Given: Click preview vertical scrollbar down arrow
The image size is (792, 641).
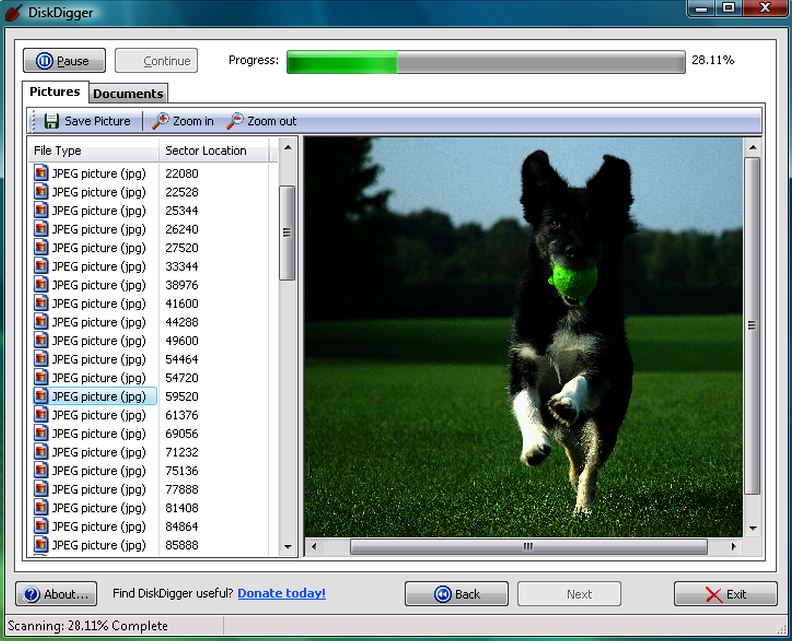Looking at the screenshot, I should [x=753, y=528].
